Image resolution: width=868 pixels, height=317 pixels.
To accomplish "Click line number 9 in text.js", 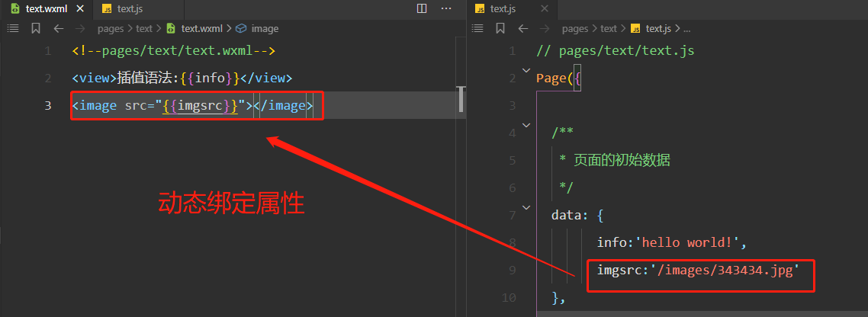I will [512, 270].
